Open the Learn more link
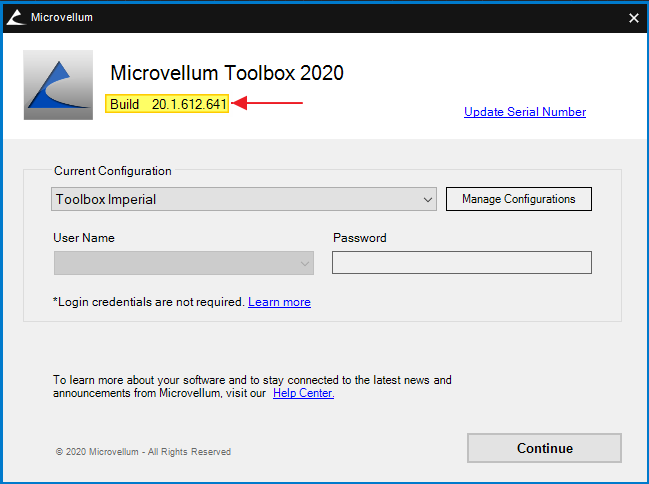 tap(279, 302)
